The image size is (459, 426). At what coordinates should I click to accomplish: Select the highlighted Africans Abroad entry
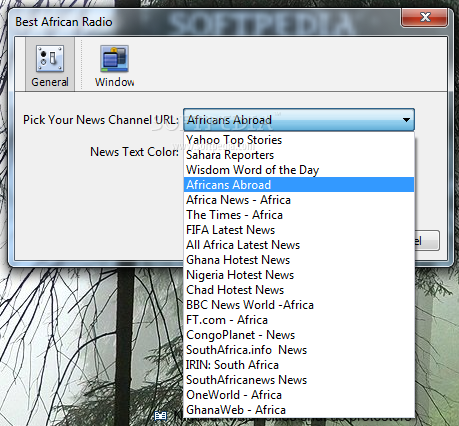point(299,185)
